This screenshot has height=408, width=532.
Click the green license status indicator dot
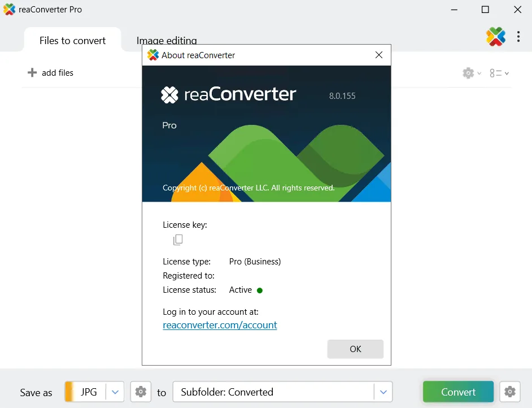260,290
